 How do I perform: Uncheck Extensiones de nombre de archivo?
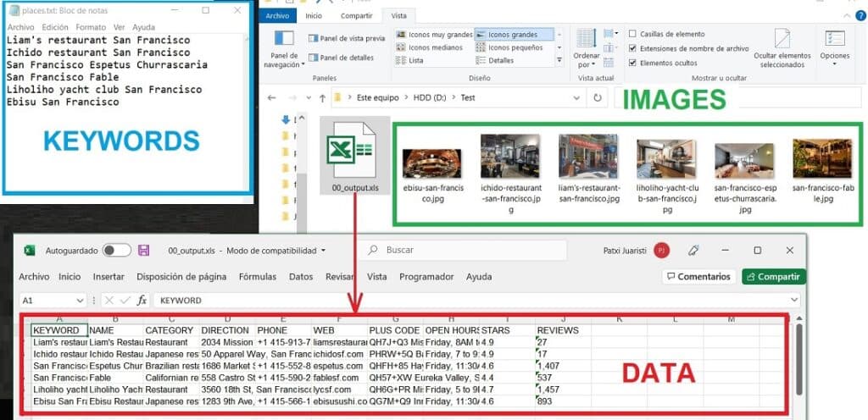(x=632, y=48)
